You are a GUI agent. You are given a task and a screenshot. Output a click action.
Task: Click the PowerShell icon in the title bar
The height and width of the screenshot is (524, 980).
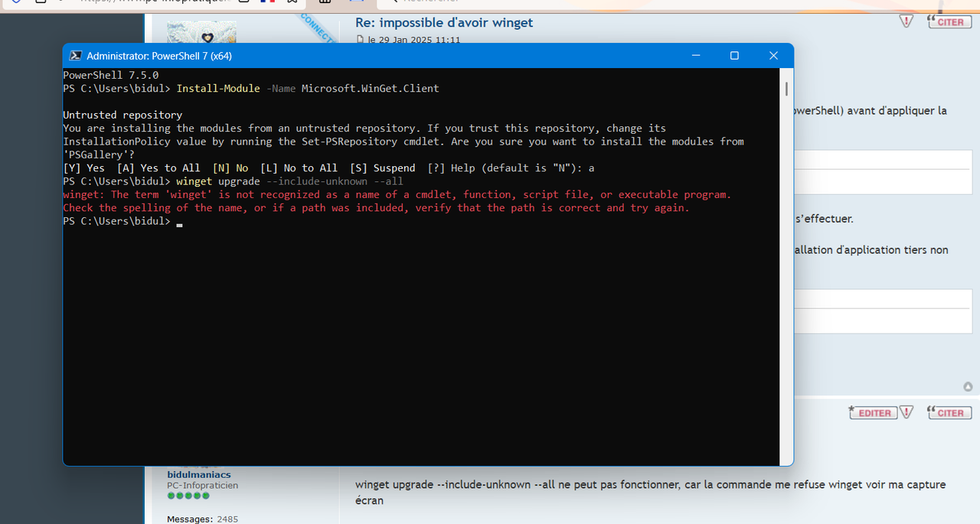pyautogui.click(x=76, y=56)
